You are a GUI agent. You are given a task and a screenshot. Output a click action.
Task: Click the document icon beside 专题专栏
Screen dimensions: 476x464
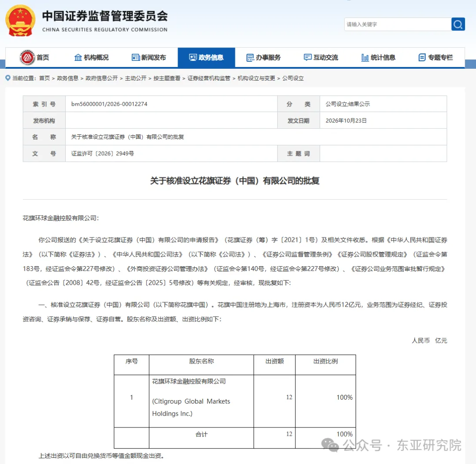(422, 57)
